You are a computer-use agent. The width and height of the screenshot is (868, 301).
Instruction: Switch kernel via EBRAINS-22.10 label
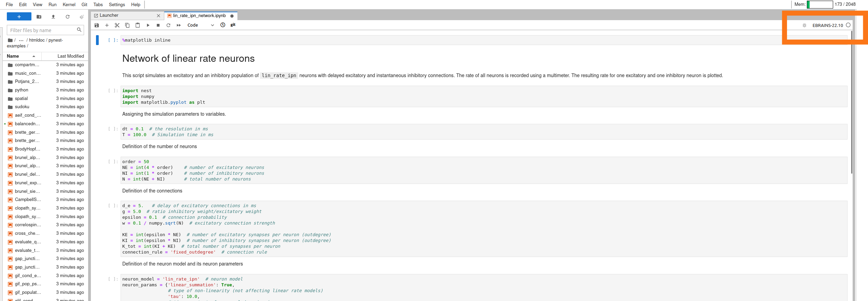coord(828,25)
